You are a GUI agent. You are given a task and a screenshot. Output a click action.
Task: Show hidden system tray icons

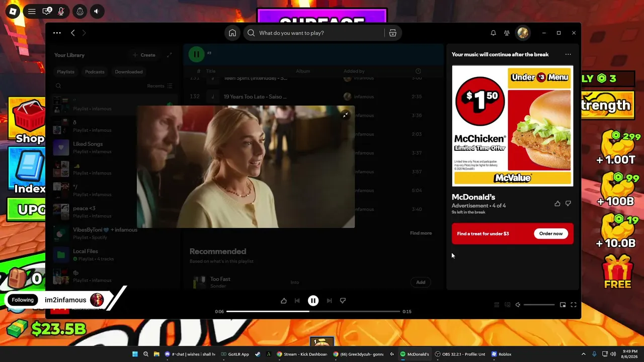pyautogui.click(x=584, y=354)
